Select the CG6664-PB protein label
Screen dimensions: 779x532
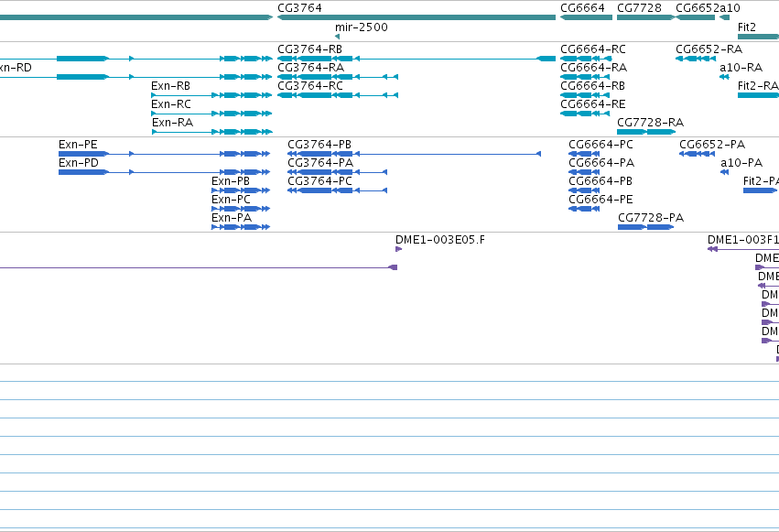[x=600, y=181]
